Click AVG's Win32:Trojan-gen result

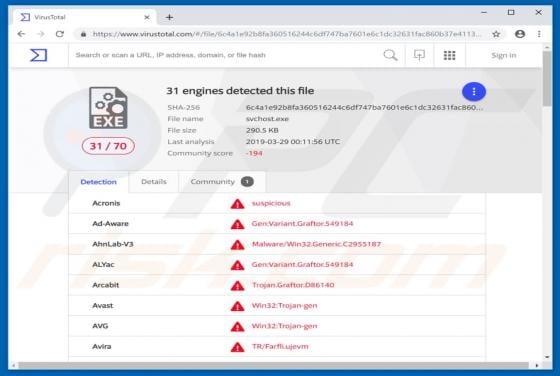click(x=285, y=326)
